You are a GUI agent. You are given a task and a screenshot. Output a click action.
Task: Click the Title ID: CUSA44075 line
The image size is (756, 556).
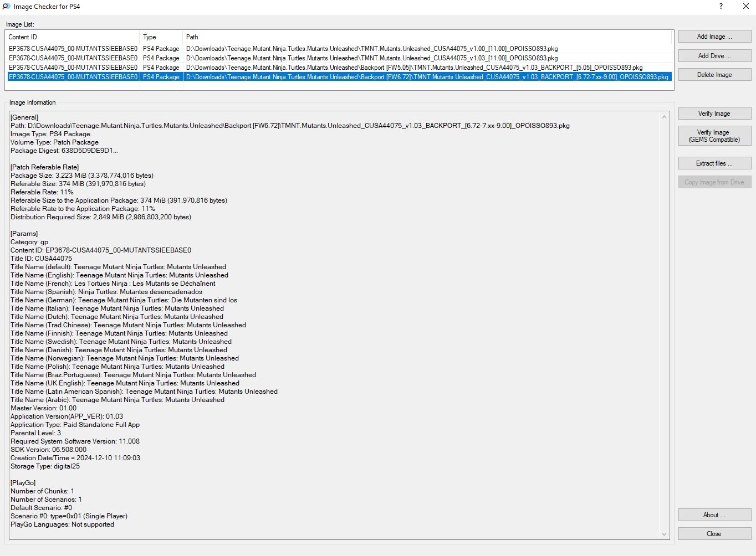[41, 259]
